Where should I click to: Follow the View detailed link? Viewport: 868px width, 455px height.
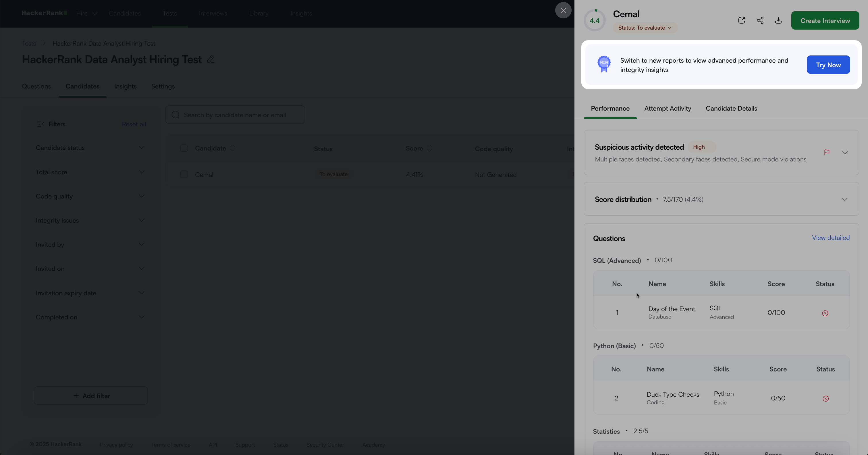click(830, 238)
